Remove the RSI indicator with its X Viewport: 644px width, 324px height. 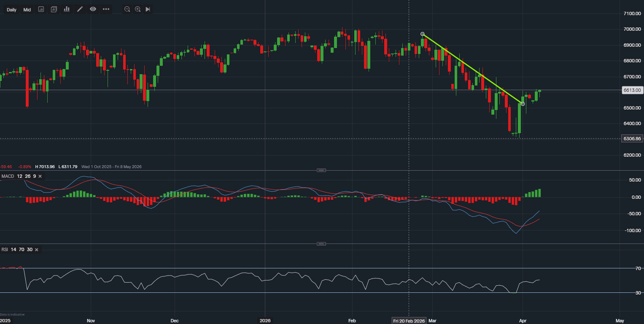click(36, 250)
